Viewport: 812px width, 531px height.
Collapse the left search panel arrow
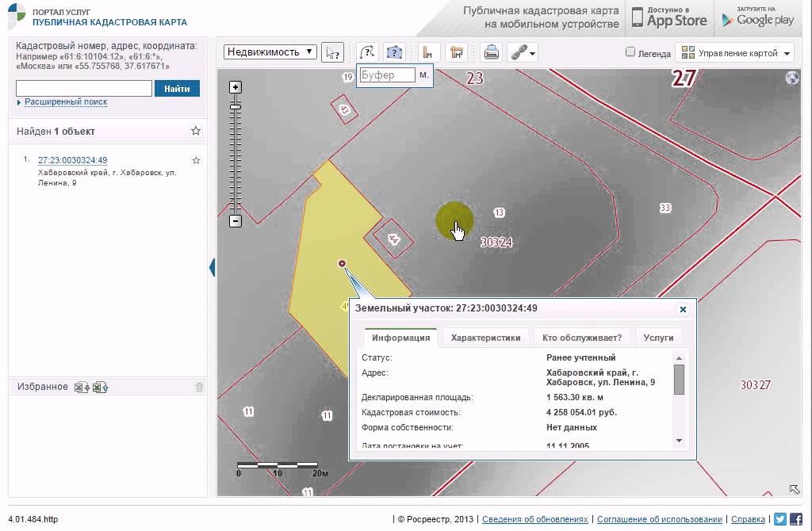pyautogui.click(x=212, y=267)
